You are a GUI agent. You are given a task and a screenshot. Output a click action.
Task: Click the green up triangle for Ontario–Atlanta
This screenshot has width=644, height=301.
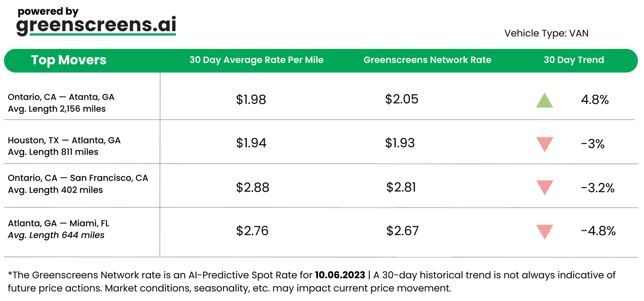(x=545, y=101)
